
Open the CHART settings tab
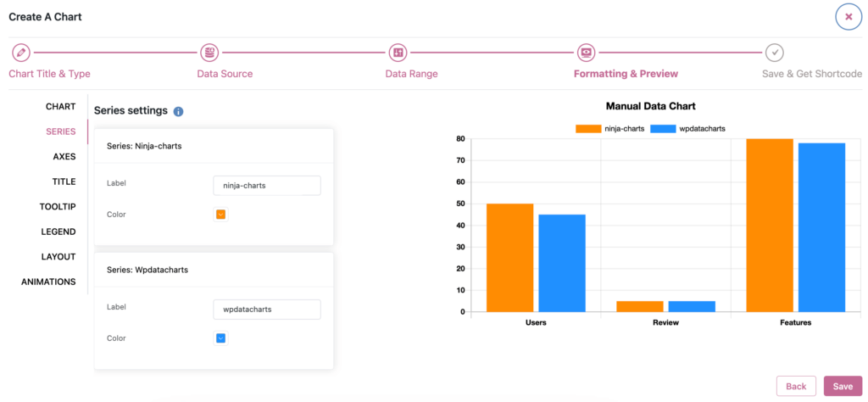click(x=60, y=106)
